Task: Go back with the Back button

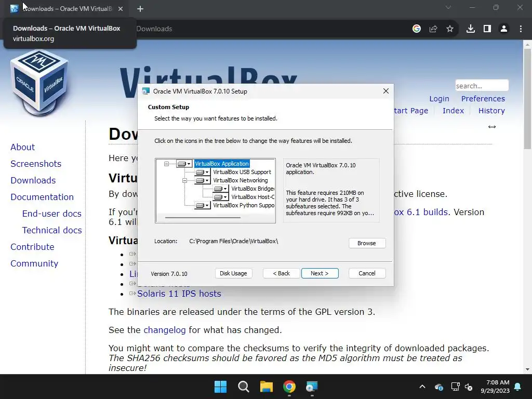Action: (x=281, y=273)
